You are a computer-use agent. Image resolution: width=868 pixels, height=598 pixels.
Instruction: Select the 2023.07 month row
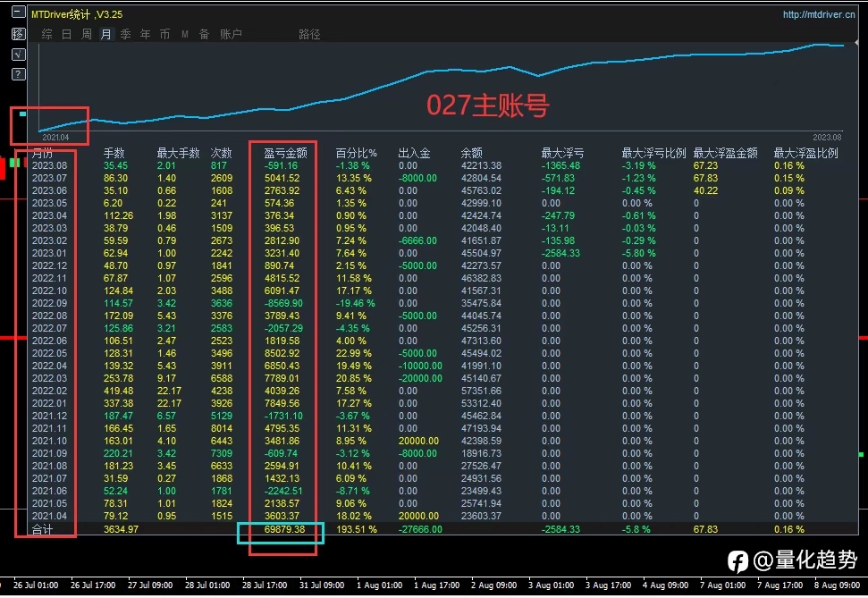tap(442, 178)
